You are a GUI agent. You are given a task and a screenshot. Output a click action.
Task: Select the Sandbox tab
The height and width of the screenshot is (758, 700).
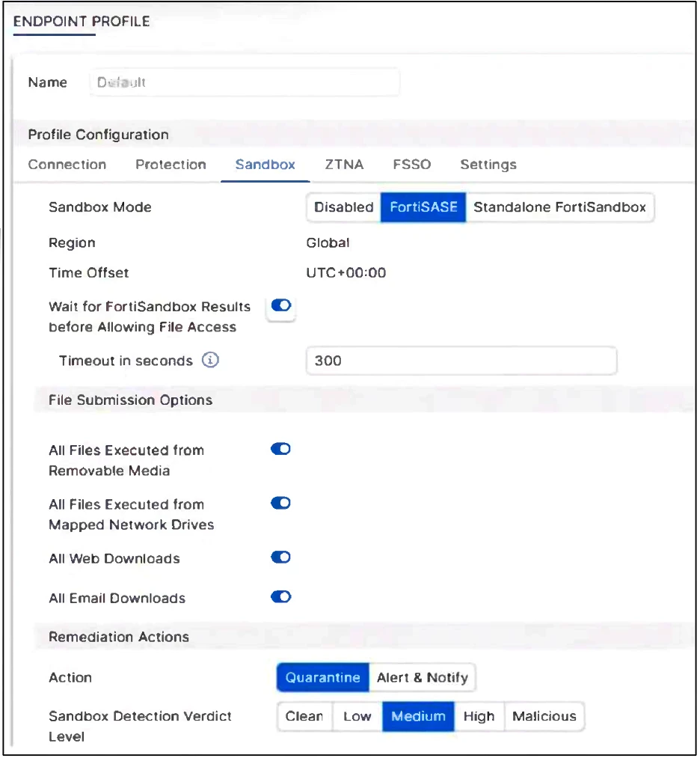click(x=265, y=165)
